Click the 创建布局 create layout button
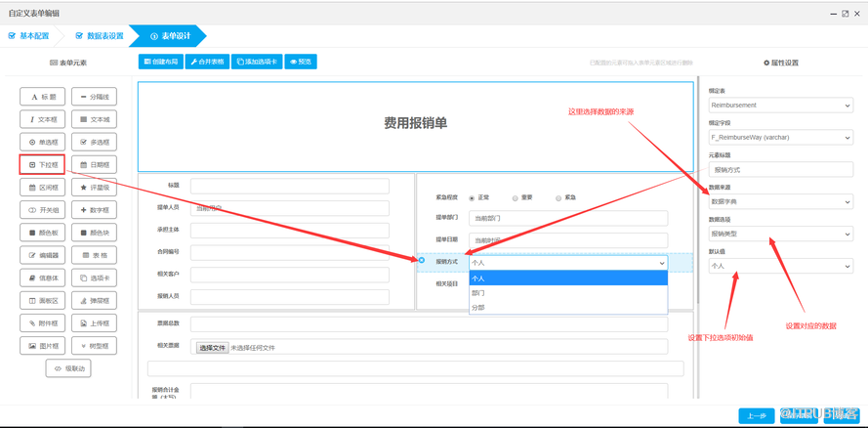Screen dimensions: 868x428 pos(161,62)
